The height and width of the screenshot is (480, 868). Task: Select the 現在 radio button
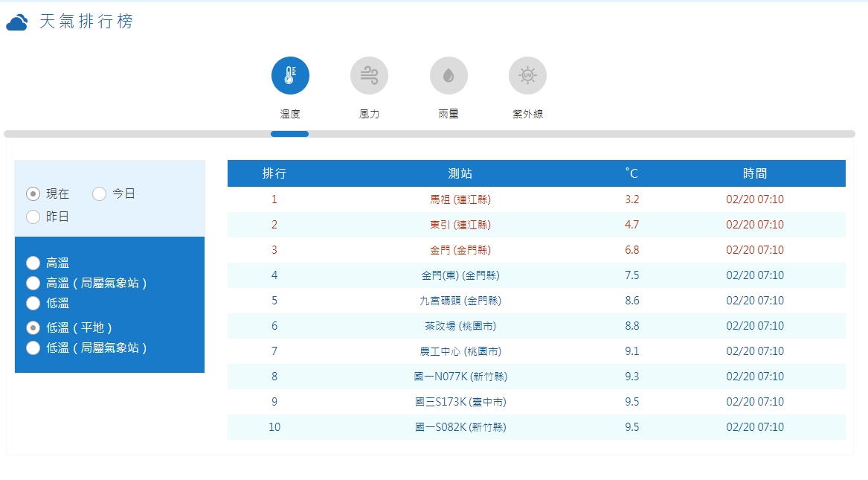pyautogui.click(x=33, y=193)
